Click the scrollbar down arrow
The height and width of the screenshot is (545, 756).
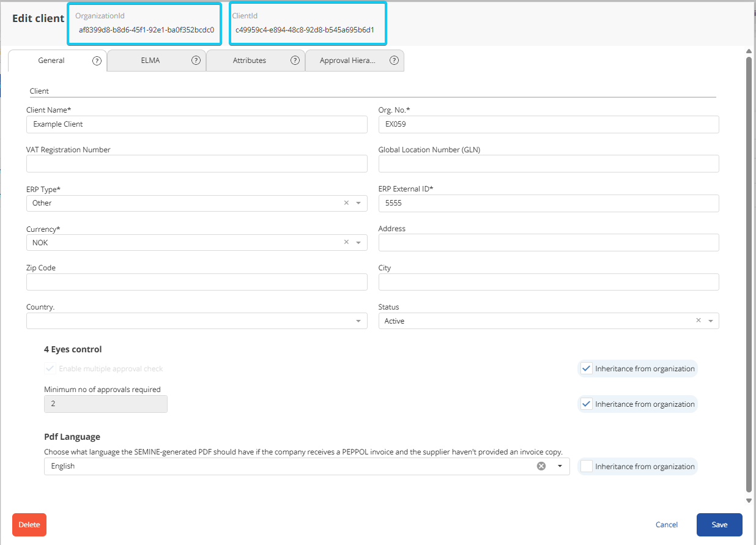749,500
